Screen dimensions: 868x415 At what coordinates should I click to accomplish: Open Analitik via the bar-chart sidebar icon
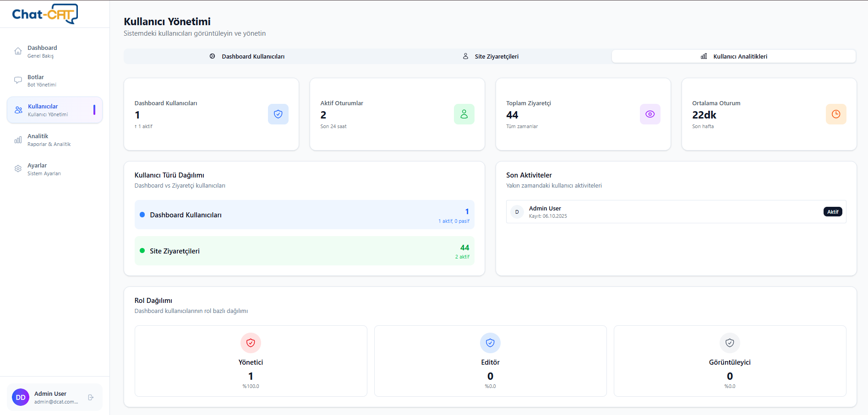(x=18, y=139)
